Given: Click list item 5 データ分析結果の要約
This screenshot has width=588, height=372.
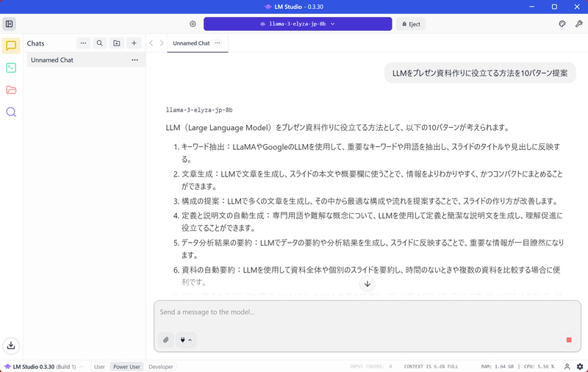Looking at the screenshot, I should [369, 248].
